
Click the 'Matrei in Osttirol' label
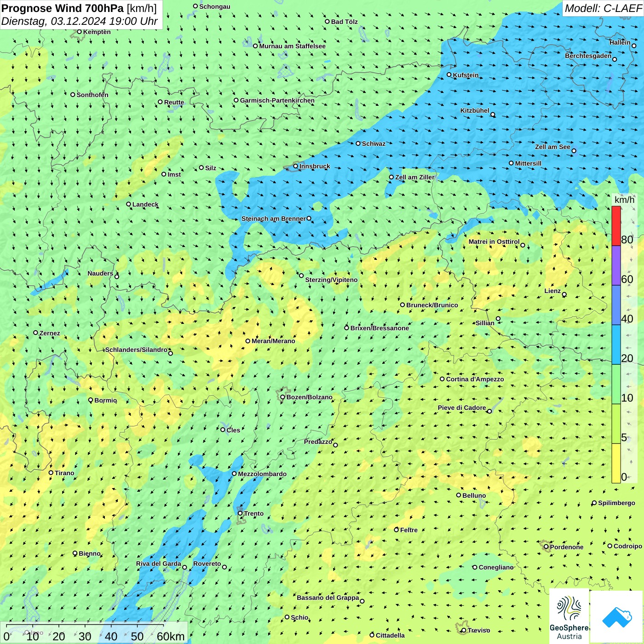tap(494, 241)
